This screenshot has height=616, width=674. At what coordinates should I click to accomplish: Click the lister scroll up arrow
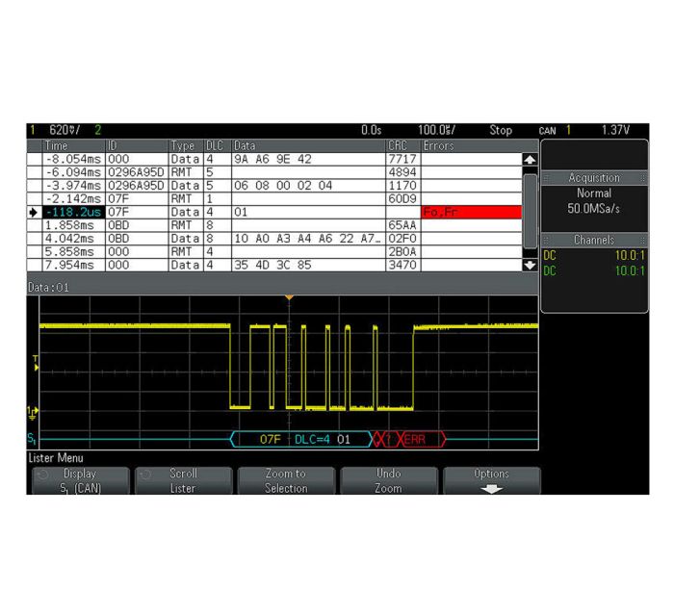tap(530, 160)
